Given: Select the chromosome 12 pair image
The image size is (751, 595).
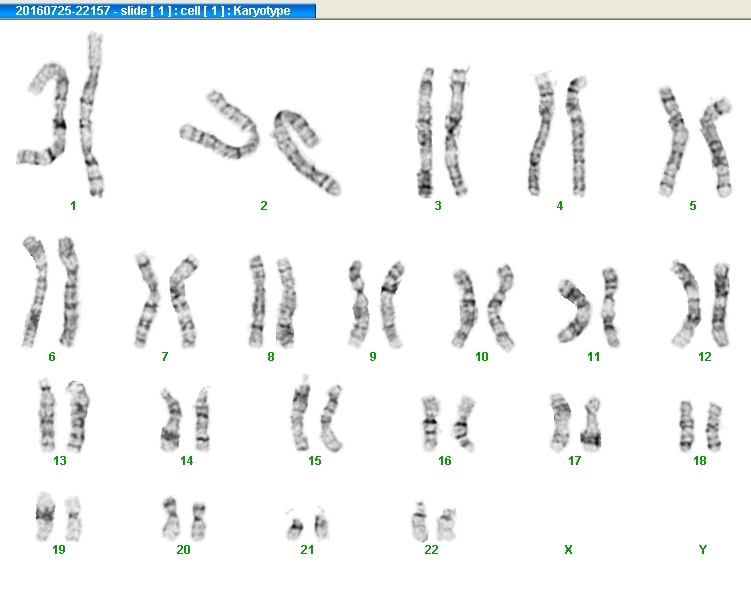Looking at the screenshot, I should pos(700,304).
